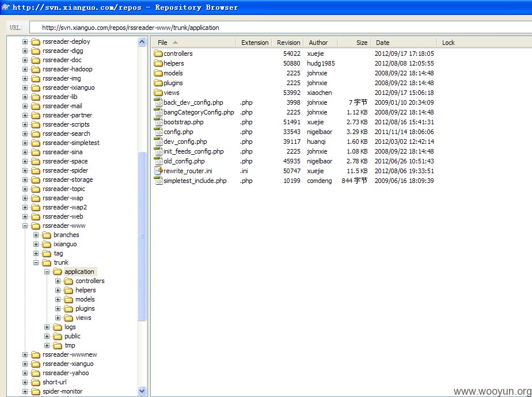Select rssreader-ixianguo in the tree
532x397 pixels.
(69, 87)
